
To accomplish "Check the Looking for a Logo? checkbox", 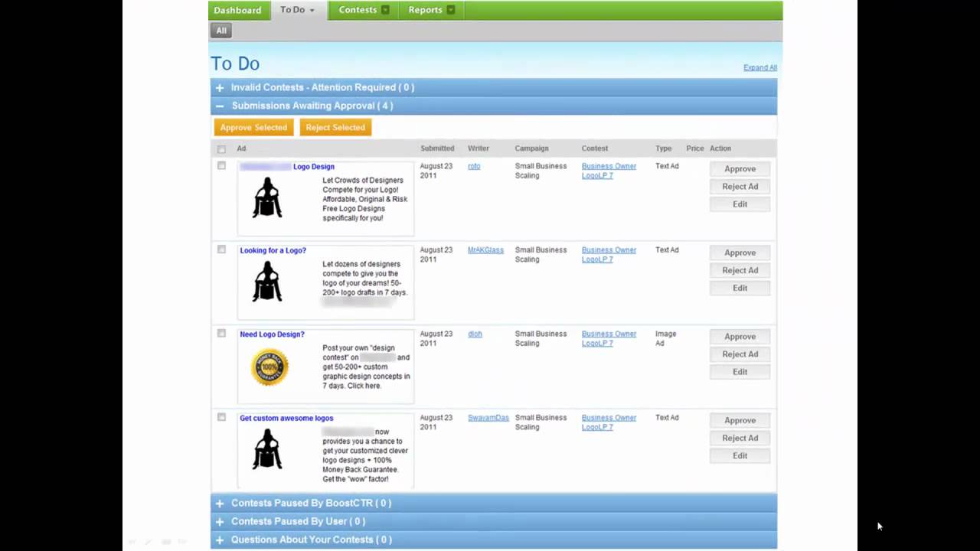I will click(x=221, y=249).
